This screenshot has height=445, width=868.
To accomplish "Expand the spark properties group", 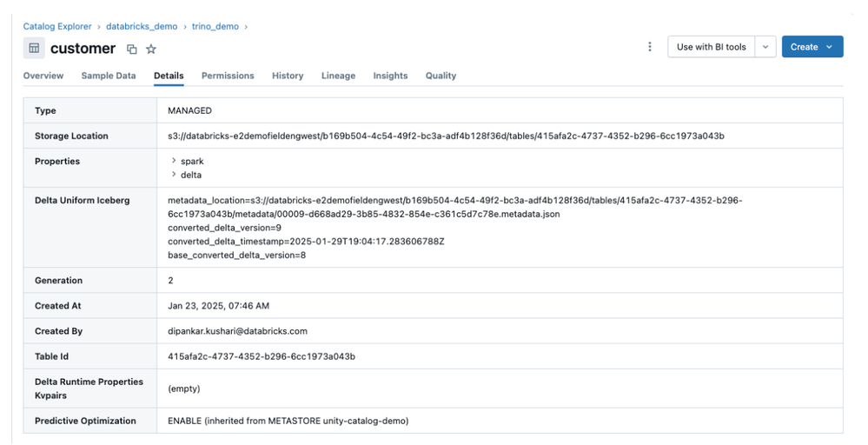I will tap(174, 161).
